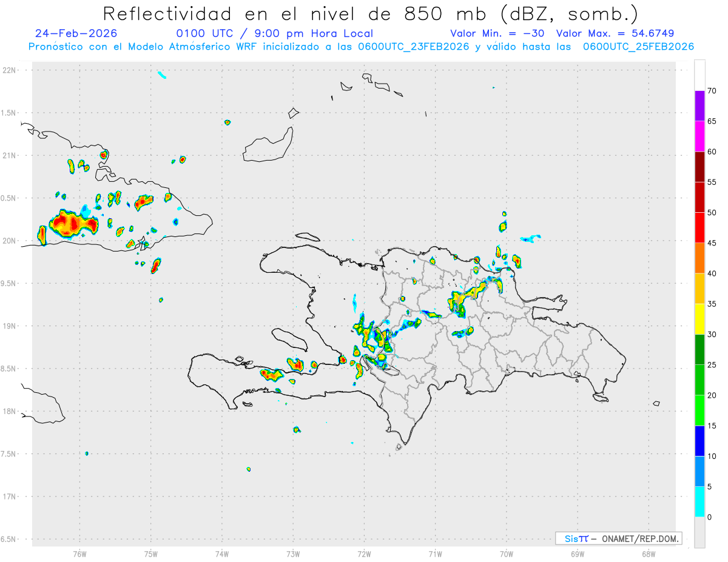This screenshot has width=728, height=562.
Task: Pick the yellow 30-35 dBZ legend band
Action: [699, 319]
